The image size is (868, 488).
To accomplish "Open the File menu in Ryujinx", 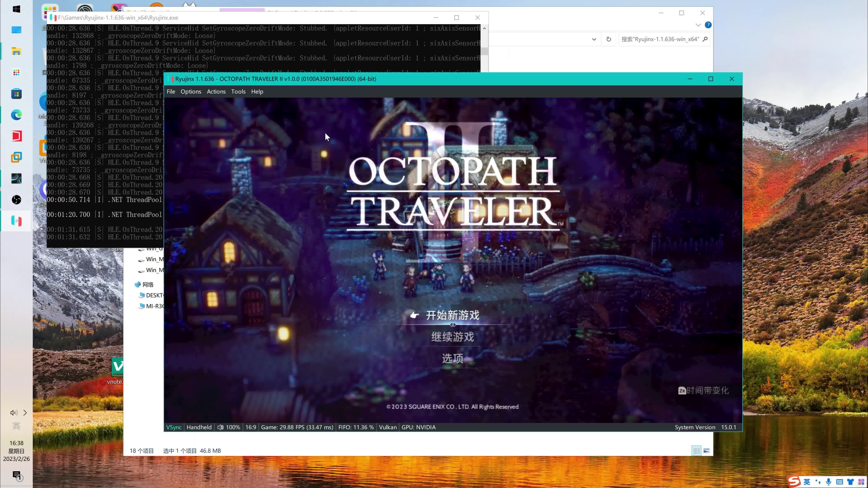I will 171,91.
